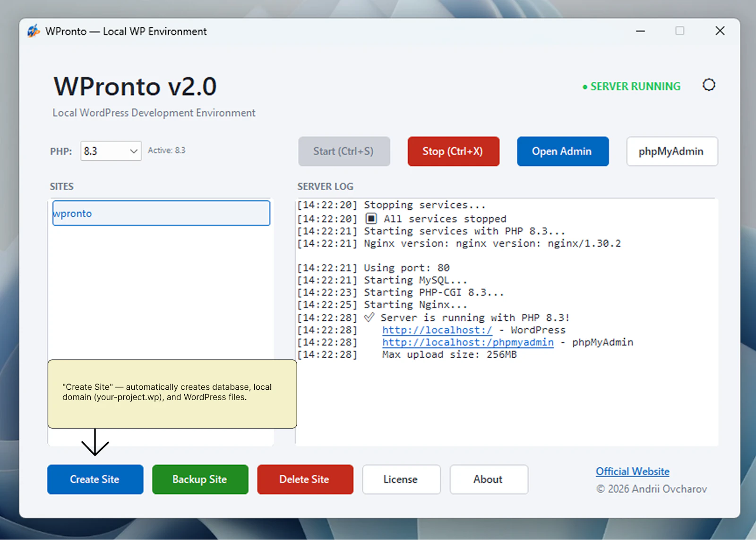The height and width of the screenshot is (540, 756).
Task: Launch phpMyAdmin button
Action: point(672,152)
